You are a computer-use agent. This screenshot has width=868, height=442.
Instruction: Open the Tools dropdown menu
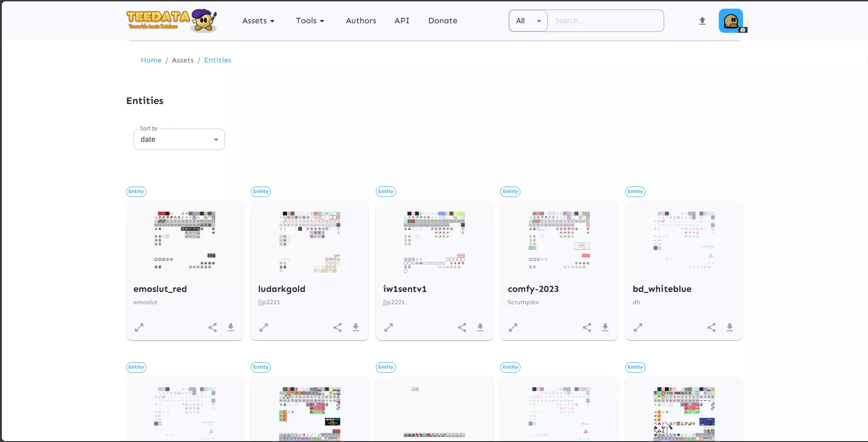[310, 21]
